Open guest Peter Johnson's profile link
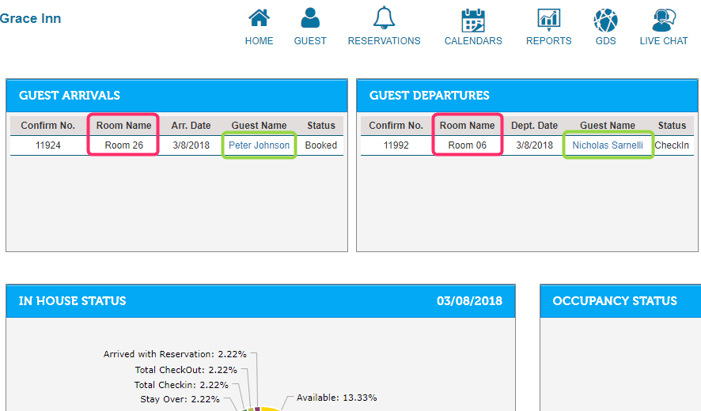701x411 pixels. click(x=259, y=145)
